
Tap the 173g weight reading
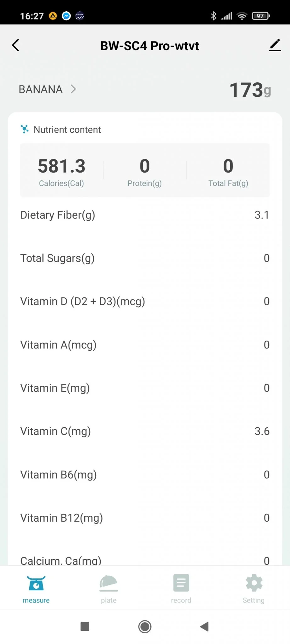(x=250, y=90)
